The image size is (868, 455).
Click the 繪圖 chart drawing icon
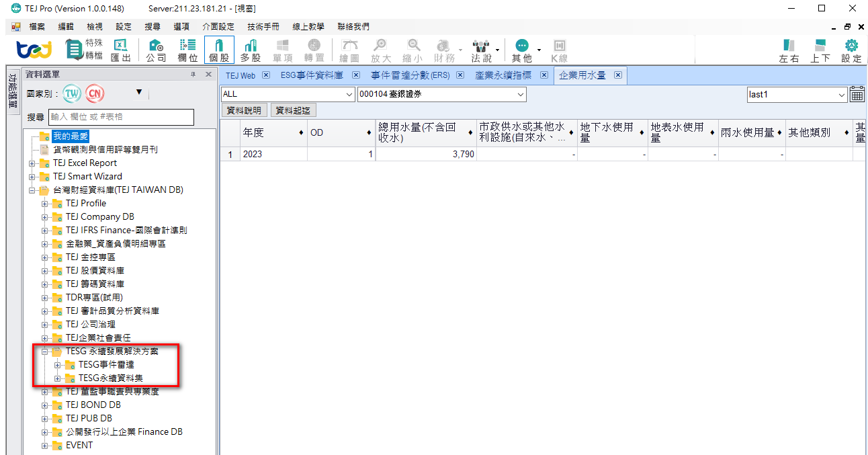point(349,50)
